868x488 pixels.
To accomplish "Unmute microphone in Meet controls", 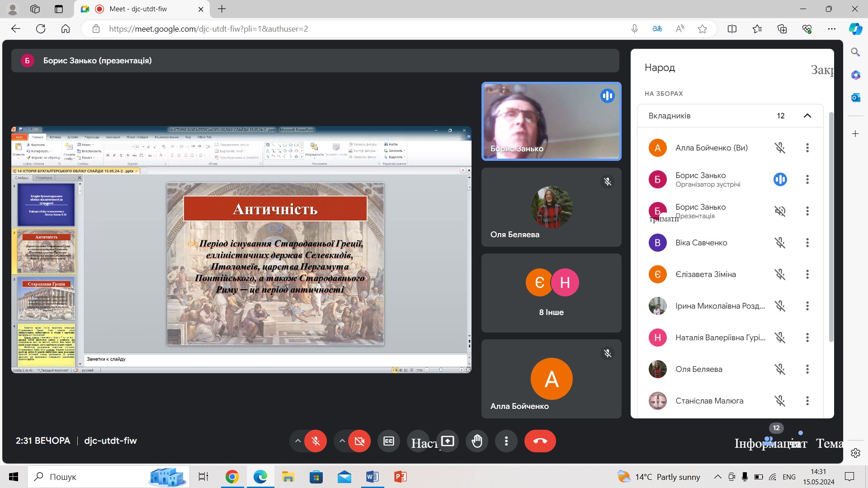I will [x=316, y=441].
